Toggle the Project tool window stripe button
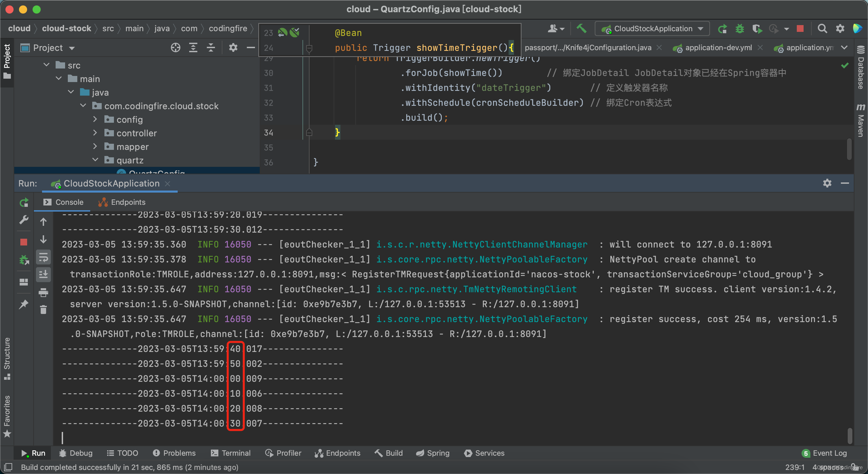This screenshot has width=868, height=474. pos(7,61)
